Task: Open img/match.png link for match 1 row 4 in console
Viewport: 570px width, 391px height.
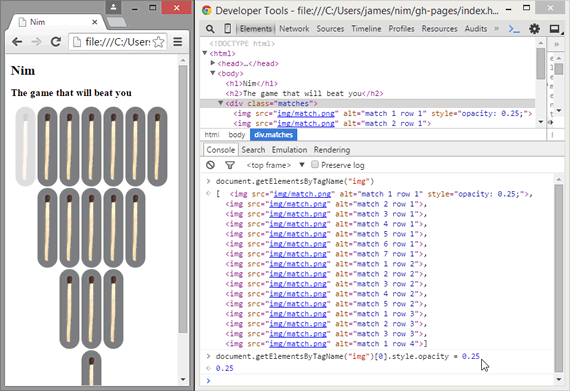Action: coord(298,344)
